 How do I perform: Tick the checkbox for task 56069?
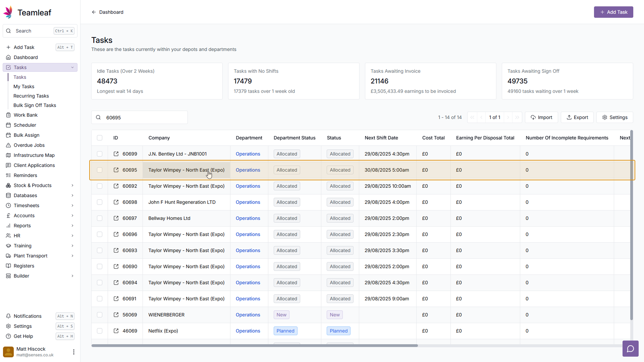[x=100, y=315]
